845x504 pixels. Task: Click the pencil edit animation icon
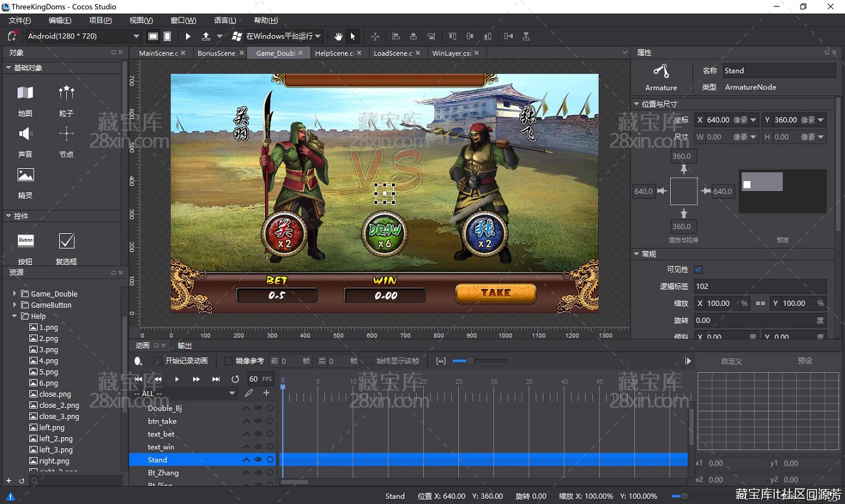coord(249,393)
